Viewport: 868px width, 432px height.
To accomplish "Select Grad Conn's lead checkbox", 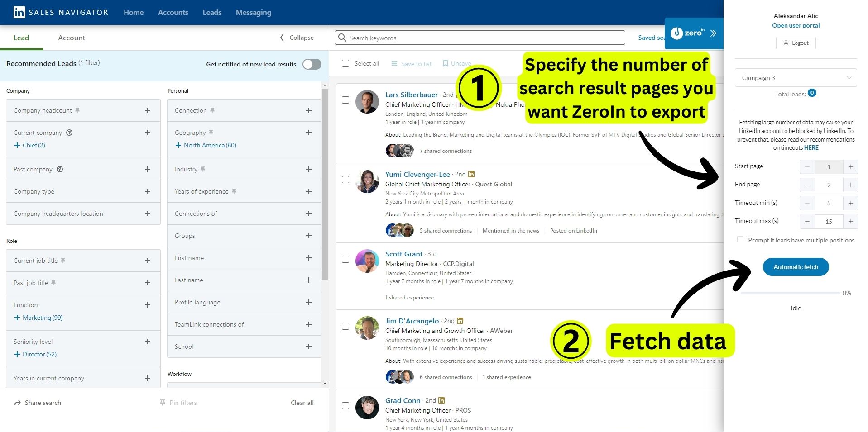I will coord(345,406).
